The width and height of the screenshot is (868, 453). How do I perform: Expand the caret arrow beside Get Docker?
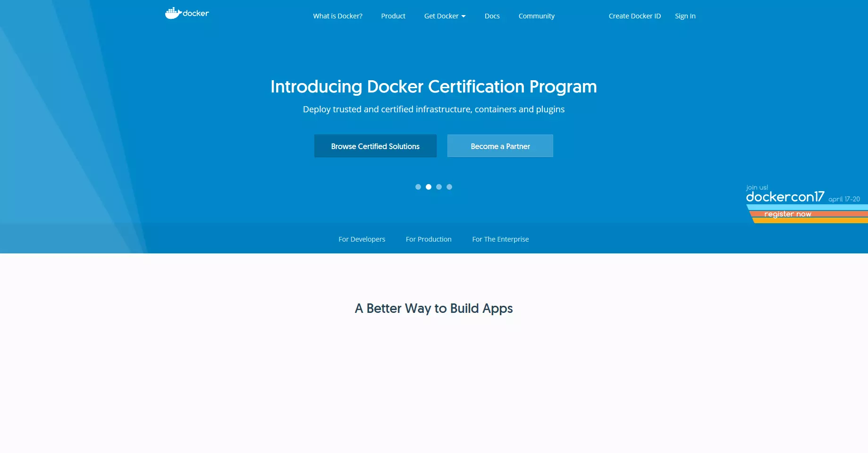click(463, 17)
